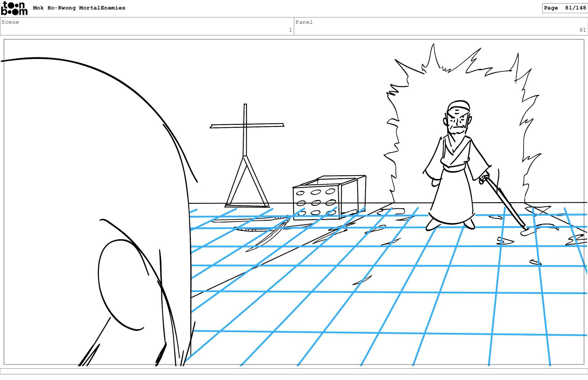588x380 pixels.
Task: Click the Page 81/148 indicator box
Action: (x=564, y=8)
